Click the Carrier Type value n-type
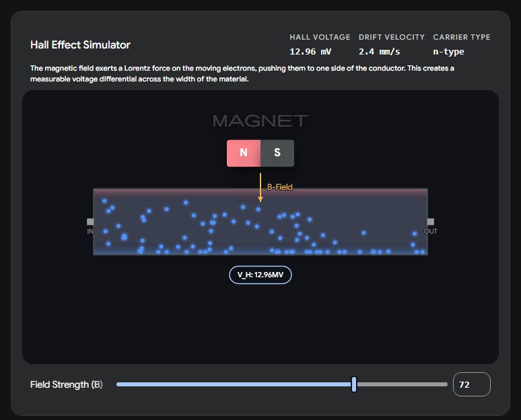This screenshot has width=521, height=420. pyautogui.click(x=448, y=52)
